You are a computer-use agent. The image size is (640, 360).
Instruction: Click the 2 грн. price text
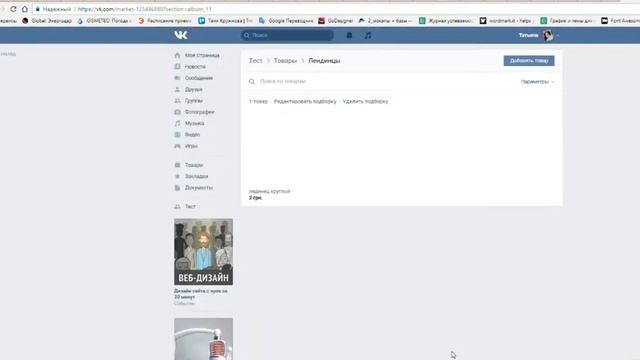coord(256,198)
